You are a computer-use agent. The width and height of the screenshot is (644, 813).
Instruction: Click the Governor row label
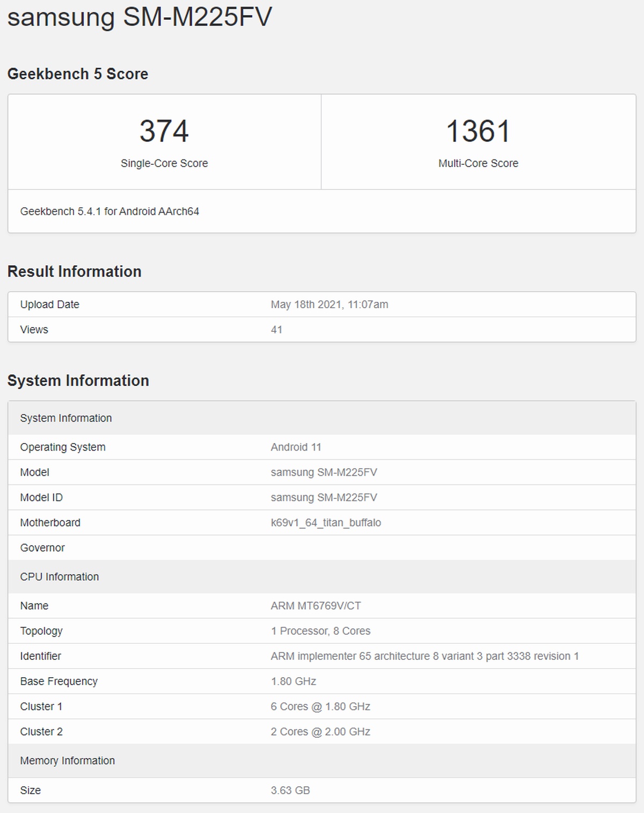pos(42,548)
